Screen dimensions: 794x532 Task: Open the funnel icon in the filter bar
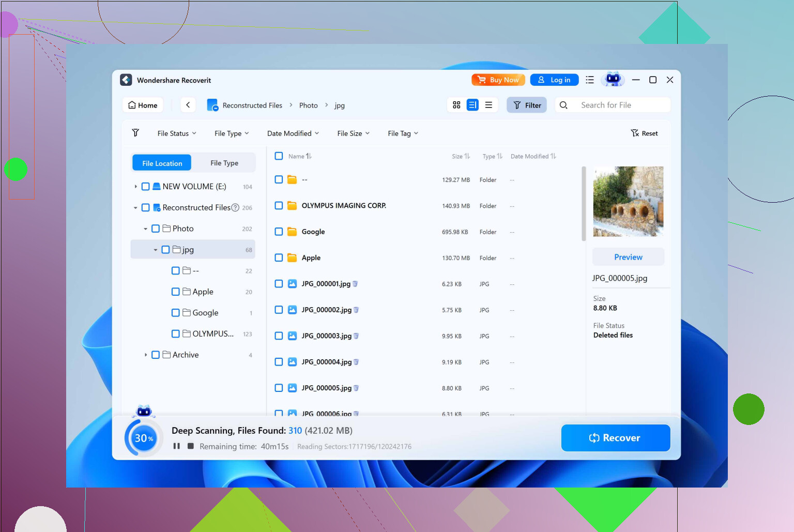(135, 133)
